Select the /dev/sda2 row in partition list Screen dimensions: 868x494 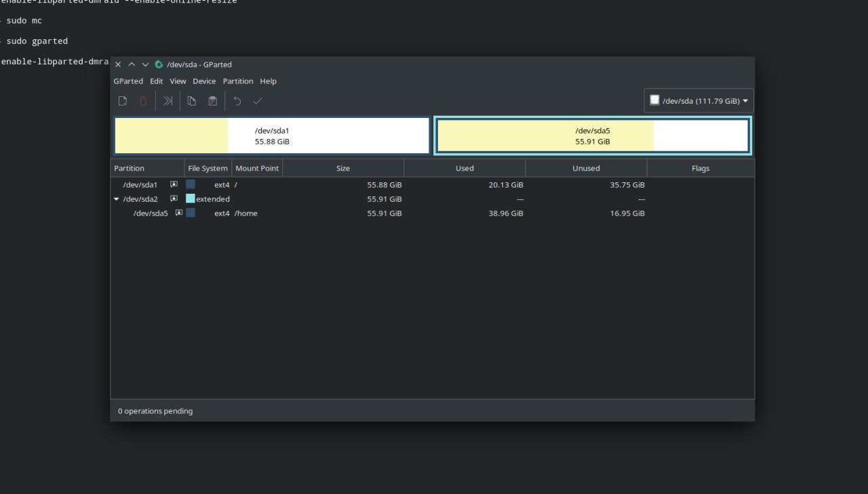[432, 199]
